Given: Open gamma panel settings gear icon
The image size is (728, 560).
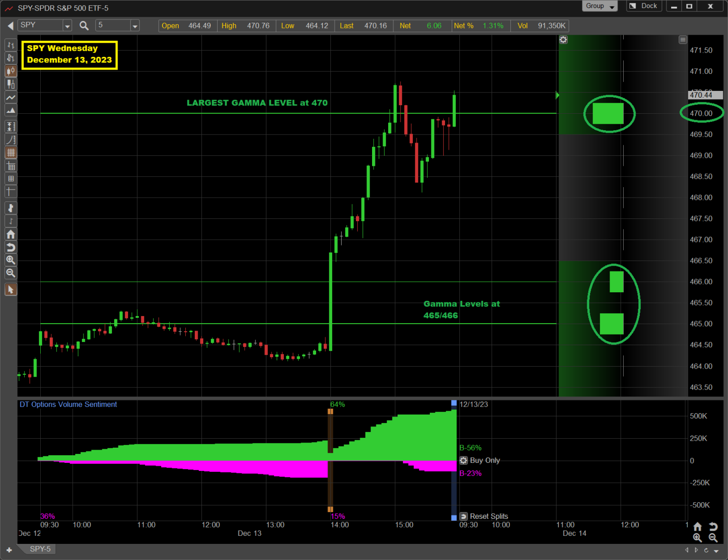Looking at the screenshot, I should pos(563,40).
